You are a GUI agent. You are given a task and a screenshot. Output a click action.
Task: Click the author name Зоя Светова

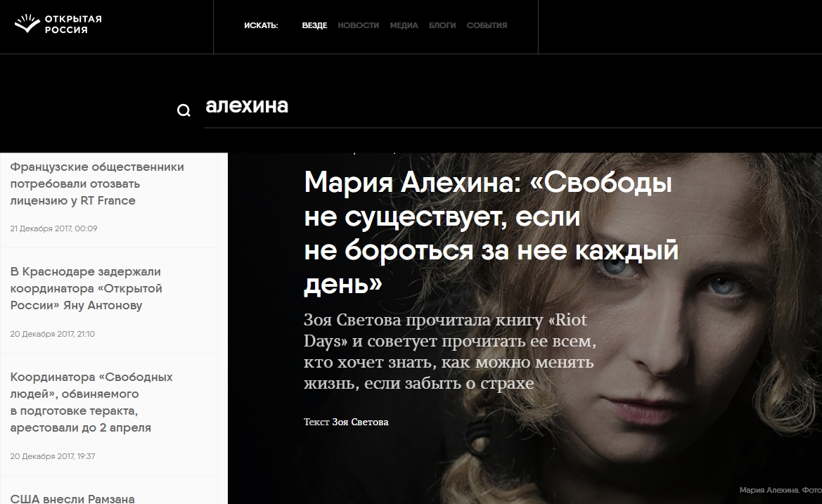tap(360, 422)
